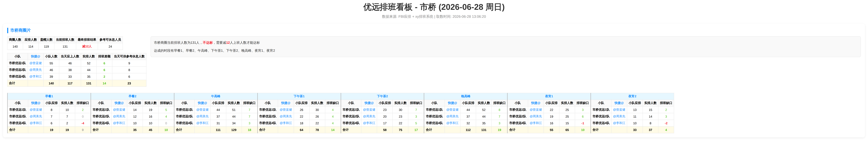Open @李和江 link in 下午茶2 table

[369, 123]
